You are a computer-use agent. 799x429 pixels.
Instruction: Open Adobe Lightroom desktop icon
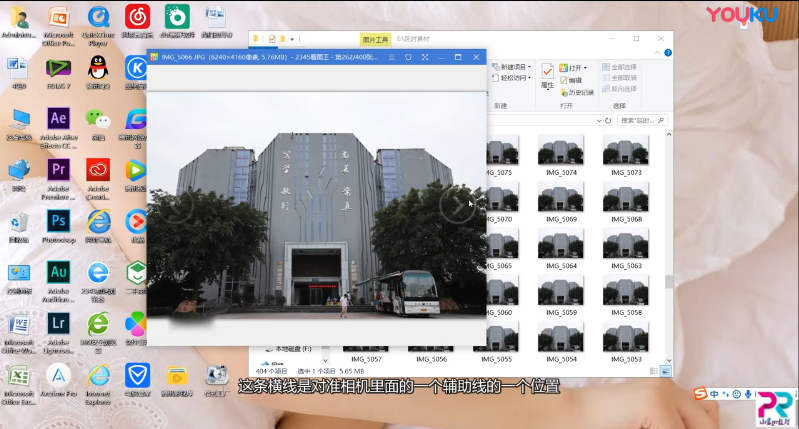coord(58,324)
